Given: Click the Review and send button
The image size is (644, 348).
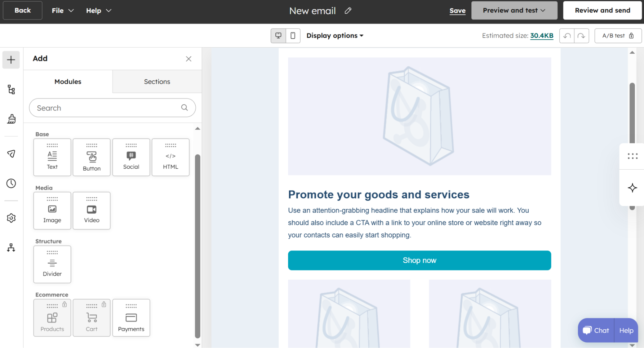Looking at the screenshot, I should point(602,10).
